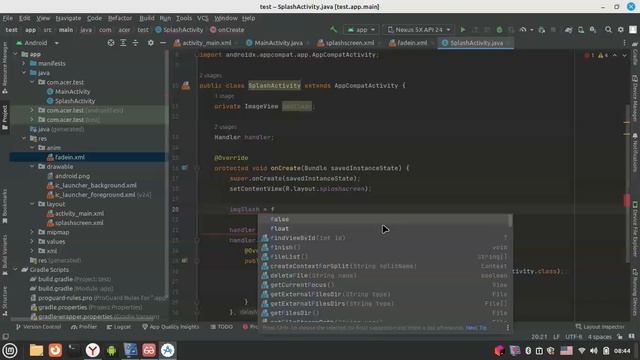Click the Make Project hammer icon
Image resolution: width=640 pixels, height=360 pixels.
[333, 29]
